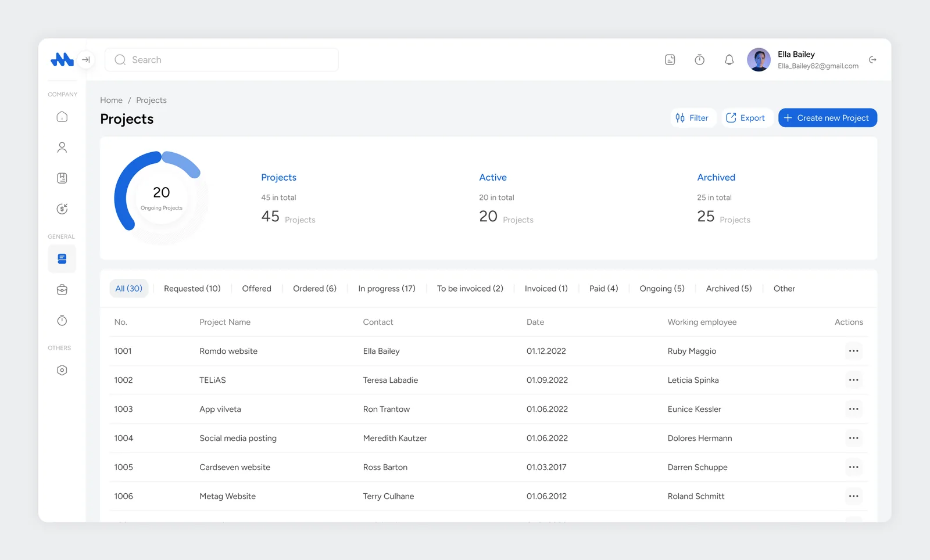Viewport: 930px width, 560px height.
Task: Collapse the sidebar with arrow icon
Action: click(x=86, y=59)
